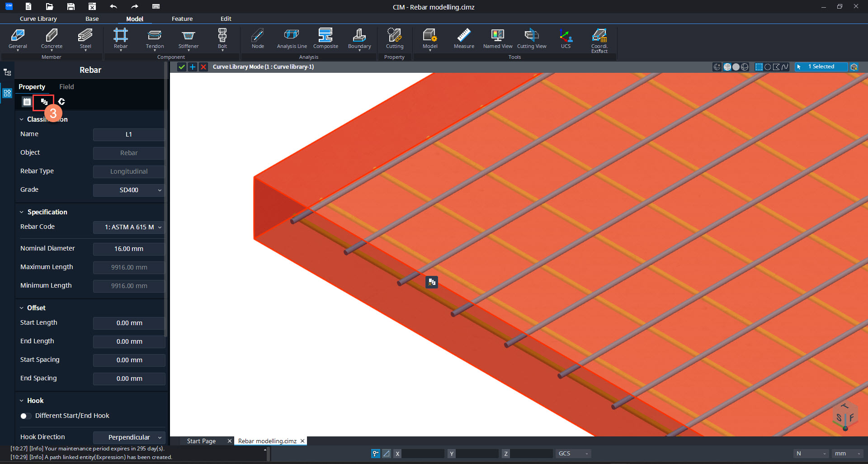Switch to the Base ribbon tab
This screenshot has width=868, height=464.
point(92,19)
